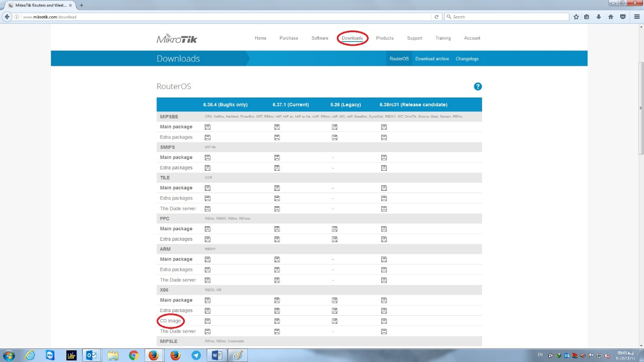Download X86 The Dude server 6.38rc31
Viewport: 644px width, 362px height.
[384, 331]
